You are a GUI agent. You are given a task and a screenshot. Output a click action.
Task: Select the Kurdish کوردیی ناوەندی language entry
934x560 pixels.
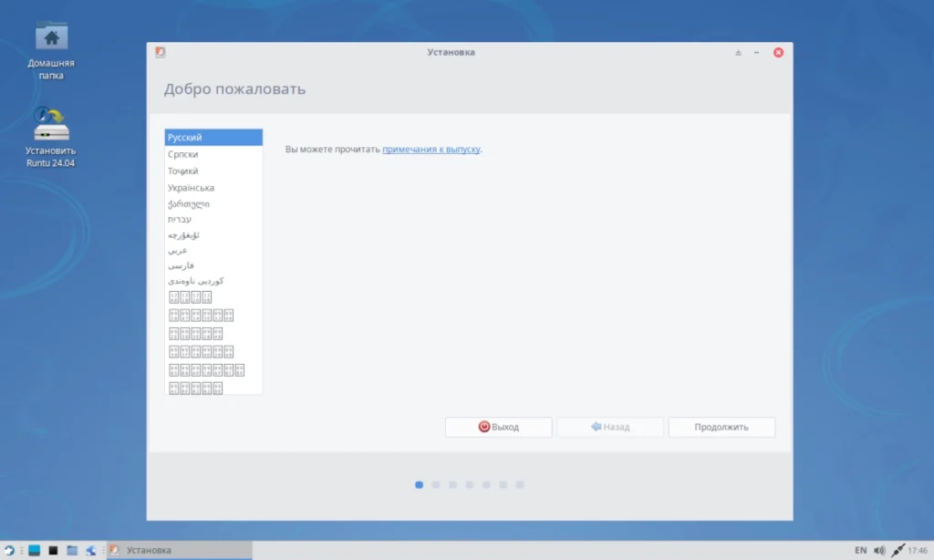click(x=213, y=281)
